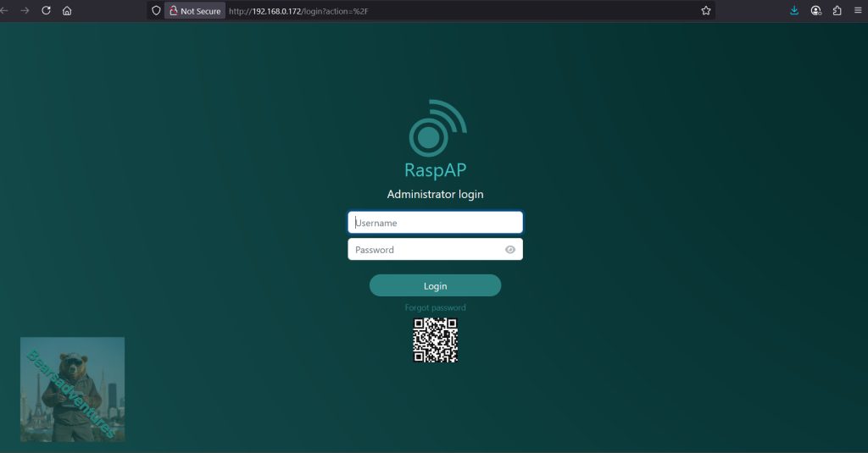Open the account profile icon
This screenshot has height=453, width=868.
tap(816, 10)
